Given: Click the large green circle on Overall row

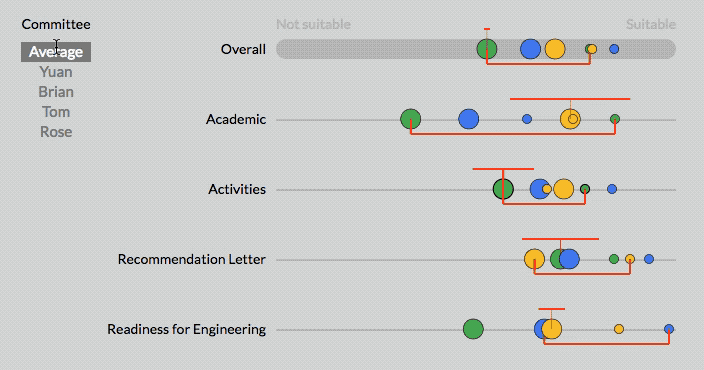Looking at the screenshot, I should [487, 49].
